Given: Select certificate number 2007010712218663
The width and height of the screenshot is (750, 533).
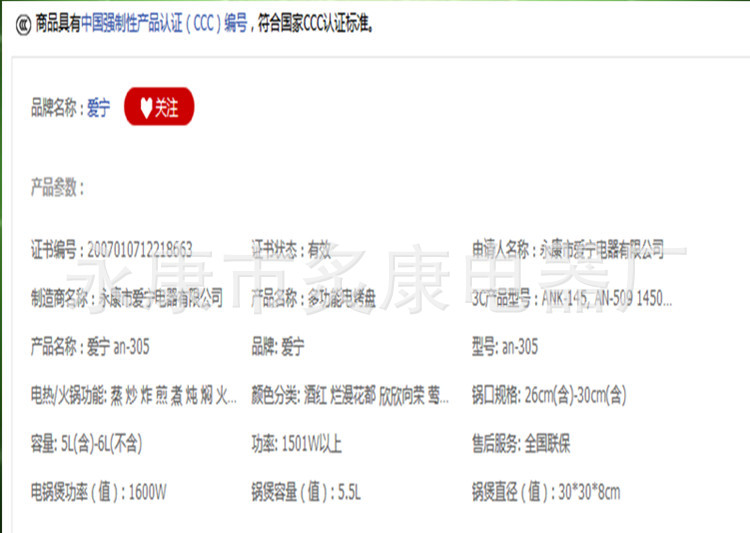Looking at the screenshot, I should click(140, 250).
